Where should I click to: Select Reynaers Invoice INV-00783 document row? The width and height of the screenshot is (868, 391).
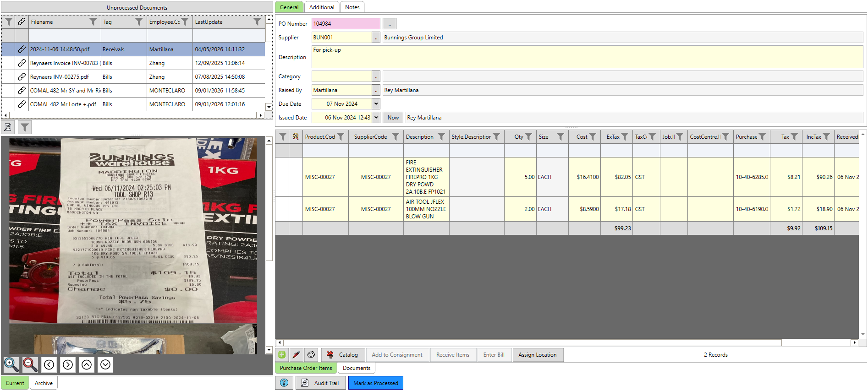coord(133,63)
